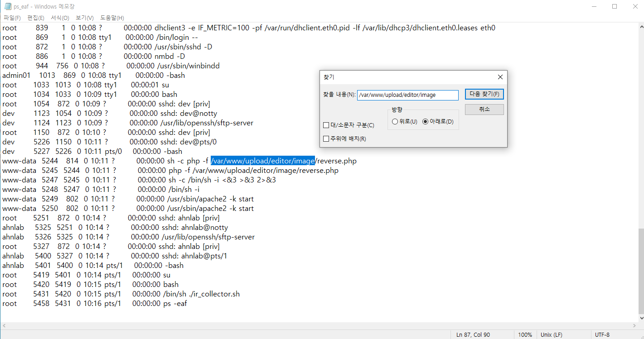Click the 'bash' line for PID 1034
The width and height of the screenshot is (644, 339).
pyautogui.click(x=169, y=94)
